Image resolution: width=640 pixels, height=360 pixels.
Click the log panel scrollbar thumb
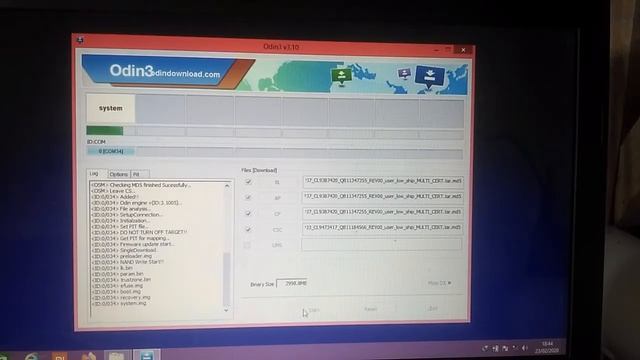(x=227, y=279)
